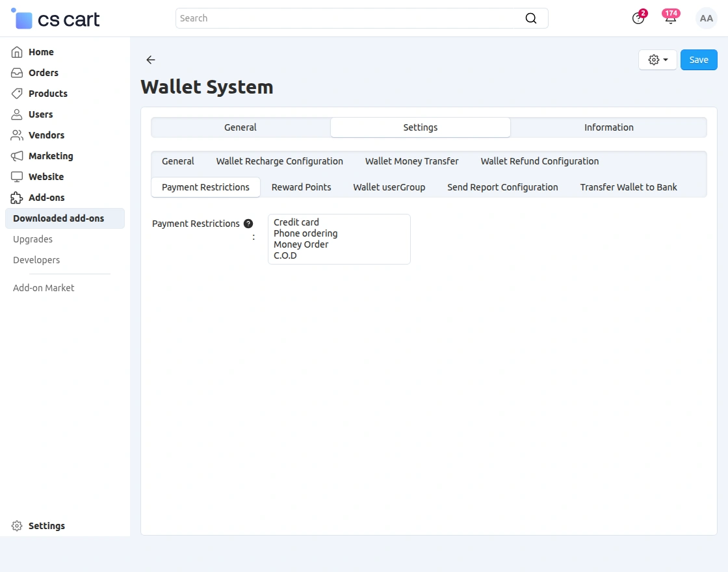Select the Marketing megaphone icon
The image size is (728, 572).
pyautogui.click(x=18, y=156)
